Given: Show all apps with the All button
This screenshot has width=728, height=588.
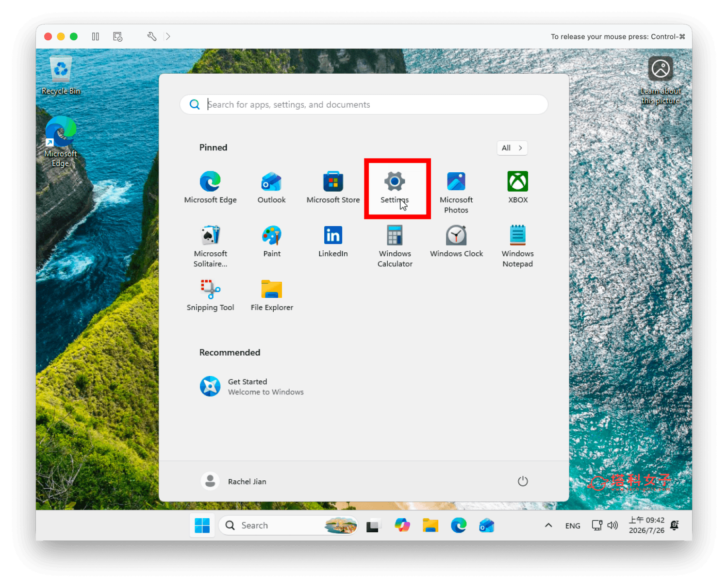Looking at the screenshot, I should [512, 148].
